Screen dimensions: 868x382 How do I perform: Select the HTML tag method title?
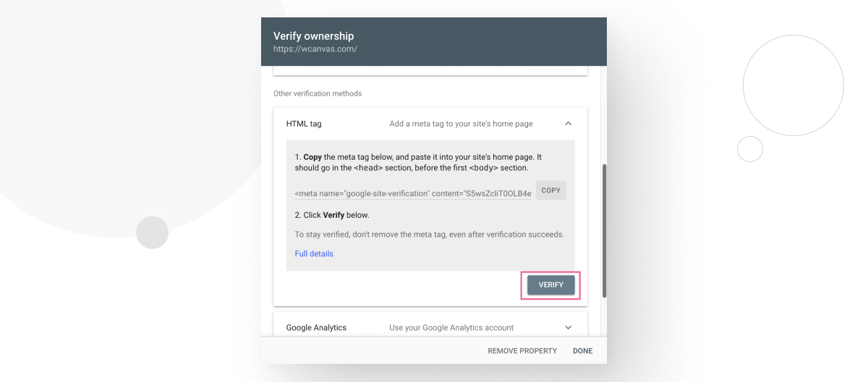tap(304, 124)
